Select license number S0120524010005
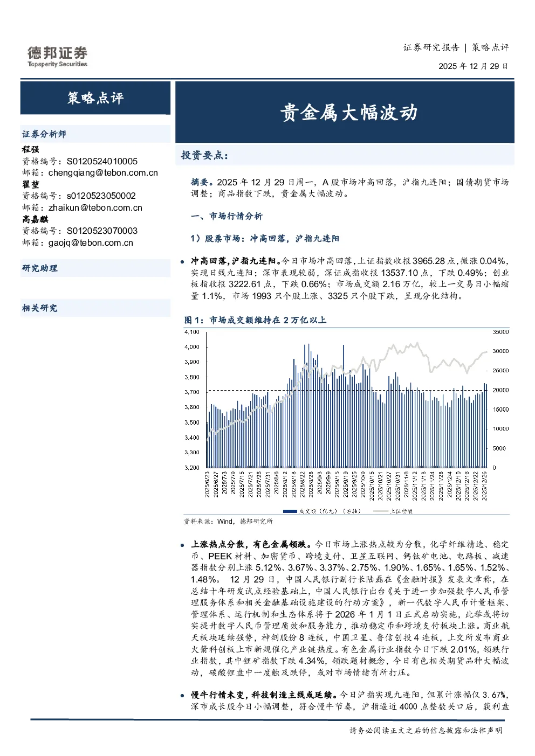Image resolution: width=535 pixels, height=756 pixels. tap(102, 161)
